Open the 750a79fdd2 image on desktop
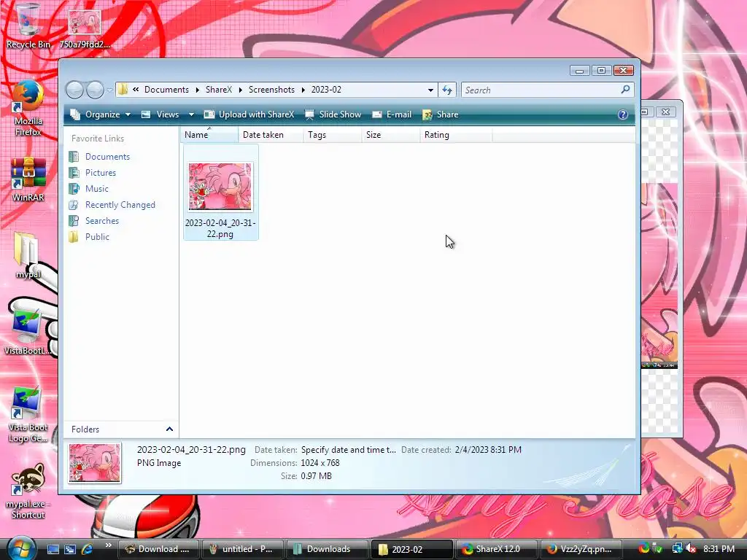The height and width of the screenshot is (560, 747). 85,28
